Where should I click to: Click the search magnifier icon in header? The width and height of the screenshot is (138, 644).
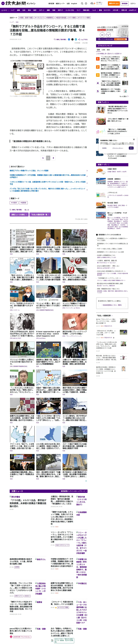click(82, 4)
